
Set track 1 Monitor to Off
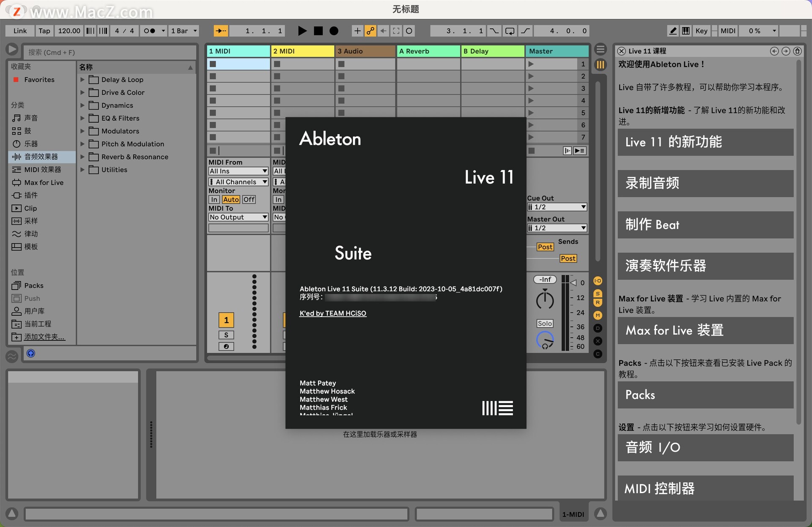[249, 199]
